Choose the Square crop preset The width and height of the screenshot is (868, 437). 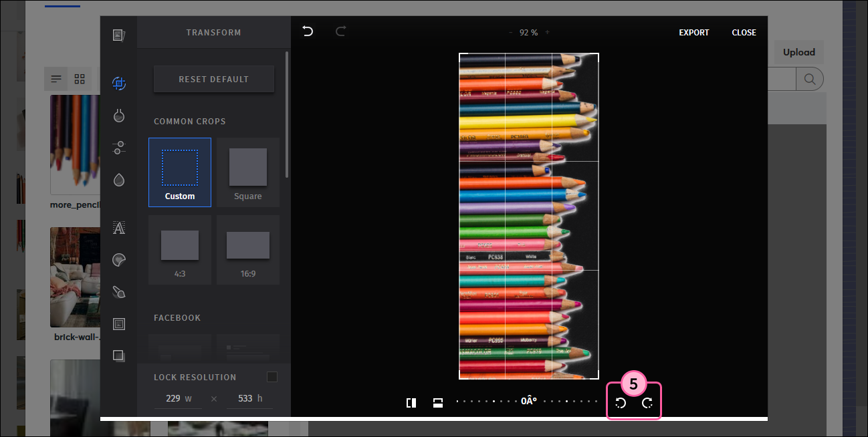[248, 172]
